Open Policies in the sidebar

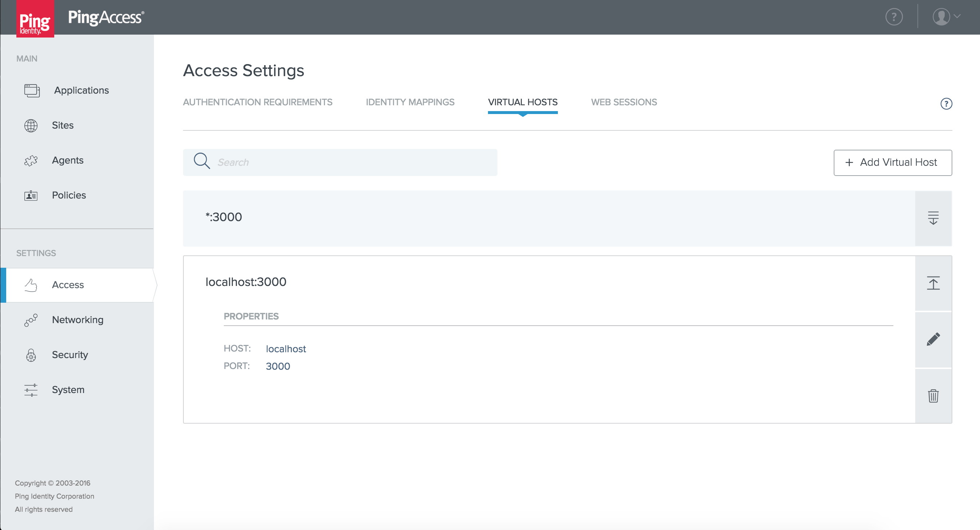(69, 195)
